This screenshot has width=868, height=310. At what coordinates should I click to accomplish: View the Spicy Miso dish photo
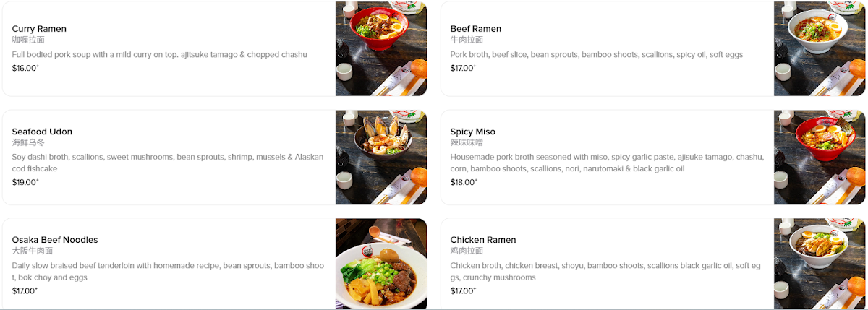(819, 158)
